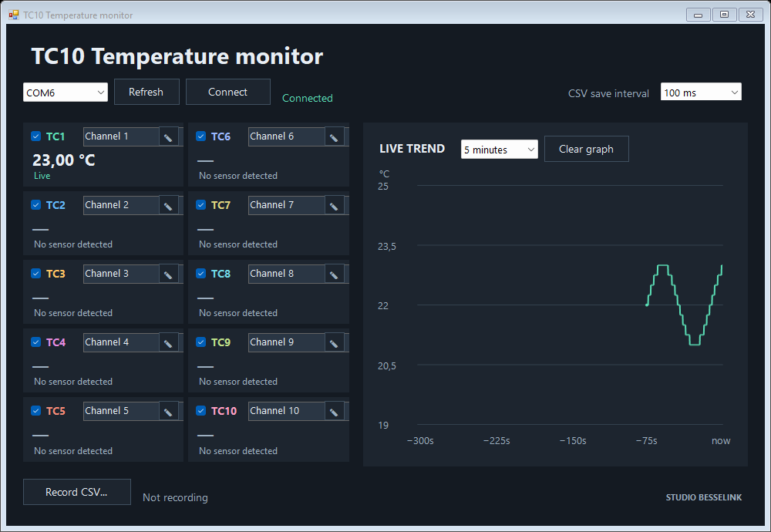Click the pencil edit icon for Channel 5
This screenshot has width=771, height=532.
pos(169,412)
